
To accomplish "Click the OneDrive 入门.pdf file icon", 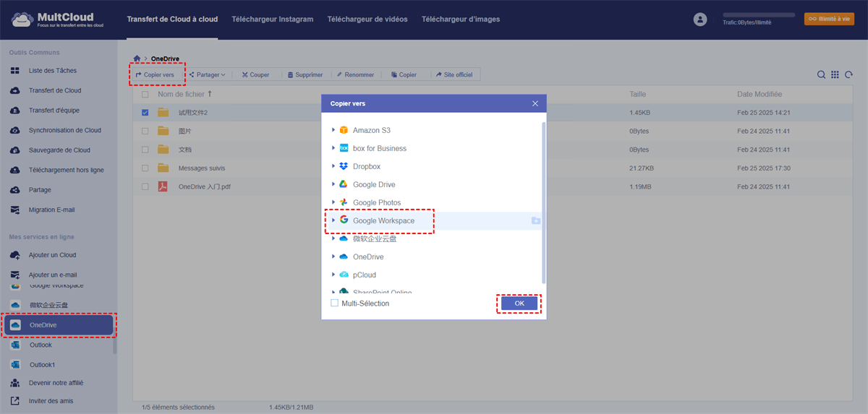I will coord(163,186).
